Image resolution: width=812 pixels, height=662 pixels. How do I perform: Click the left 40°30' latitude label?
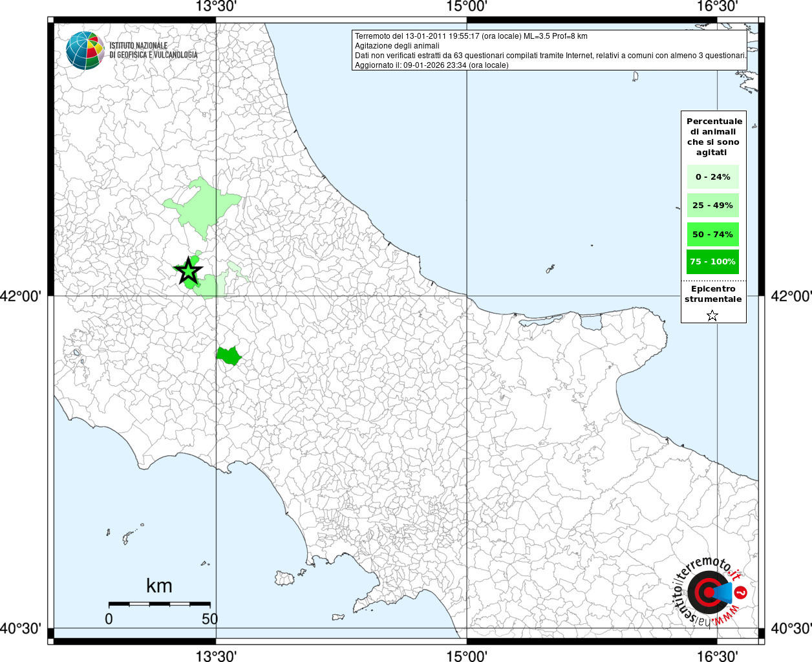point(21,628)
